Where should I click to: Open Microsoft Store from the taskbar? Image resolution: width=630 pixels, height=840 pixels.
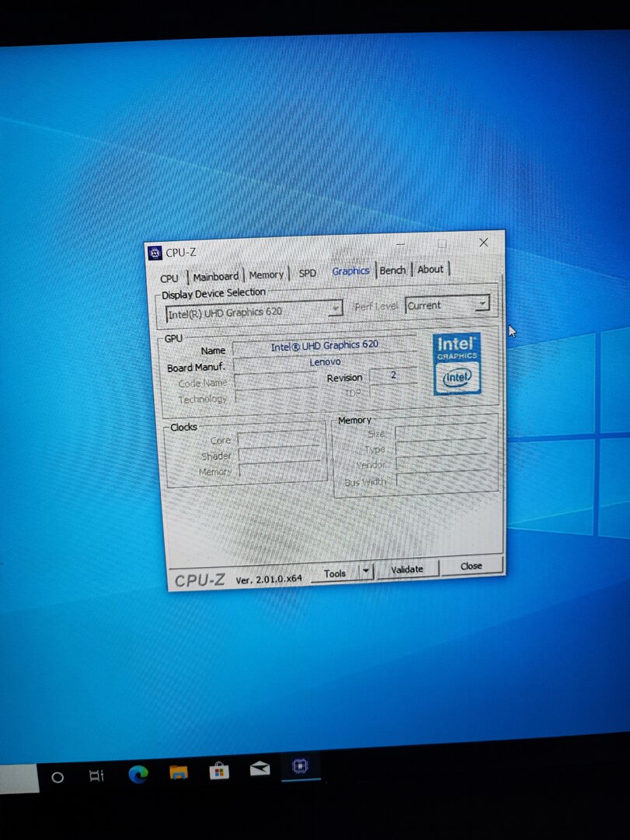pos(219,771)
